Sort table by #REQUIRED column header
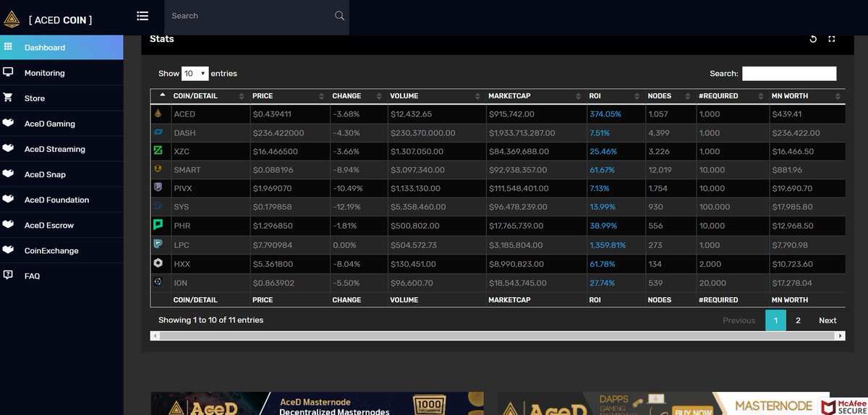The width and height of the screenshot is (868, 415). click(x=732, y=95)
